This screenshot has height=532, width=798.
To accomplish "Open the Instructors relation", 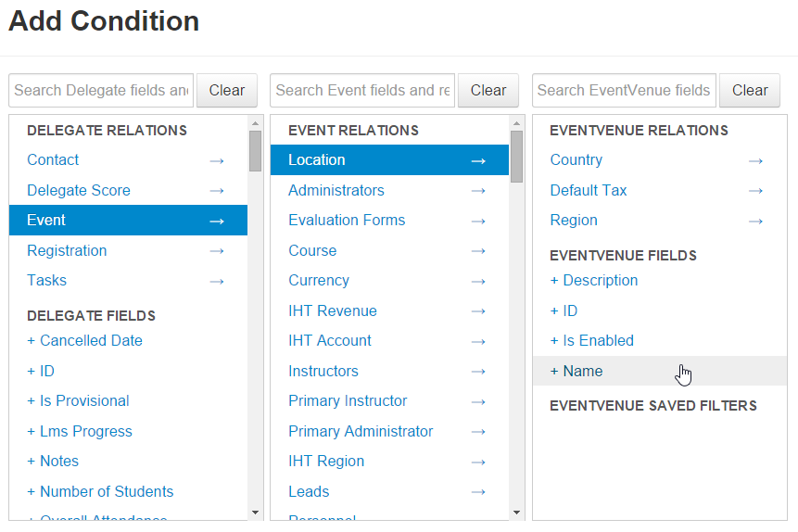I will coord(389,371).
